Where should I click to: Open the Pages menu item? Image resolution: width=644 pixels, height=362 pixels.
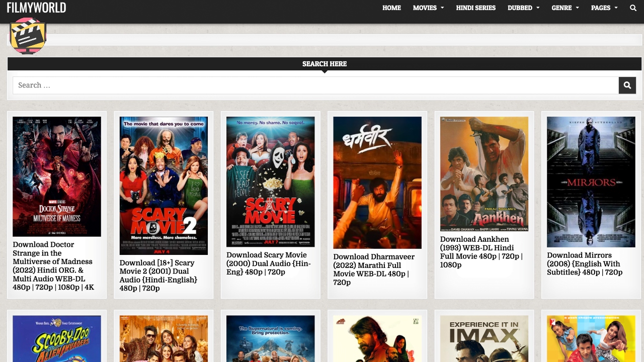(x=601, y=8)
